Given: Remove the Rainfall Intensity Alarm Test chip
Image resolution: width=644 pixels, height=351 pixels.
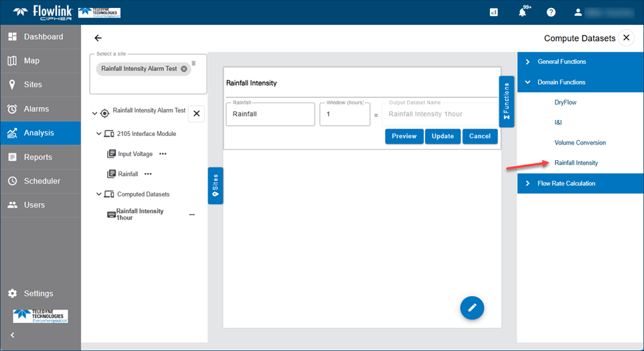Looking at the screenshot, I should pos(184,69).
